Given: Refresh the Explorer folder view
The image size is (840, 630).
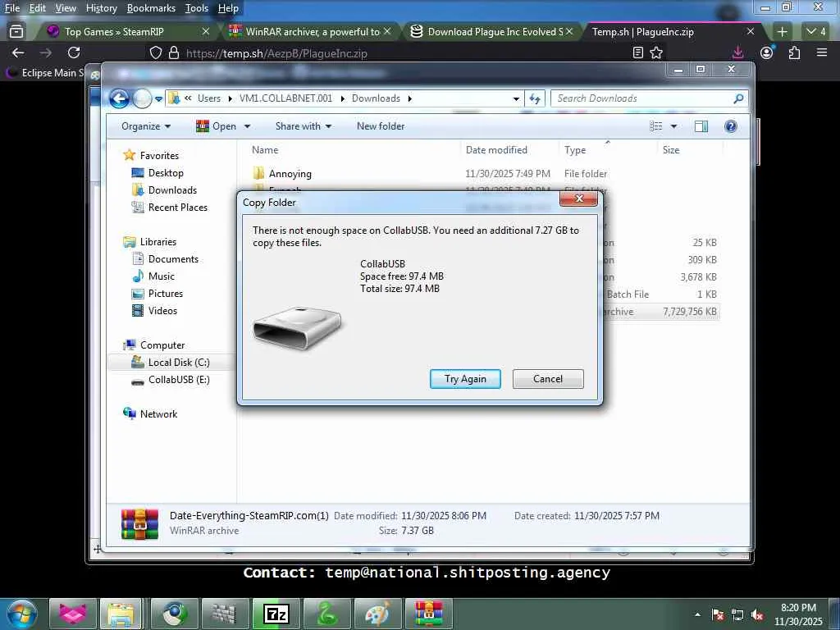Looking at the screenshot, I should [x=535, y=98].
